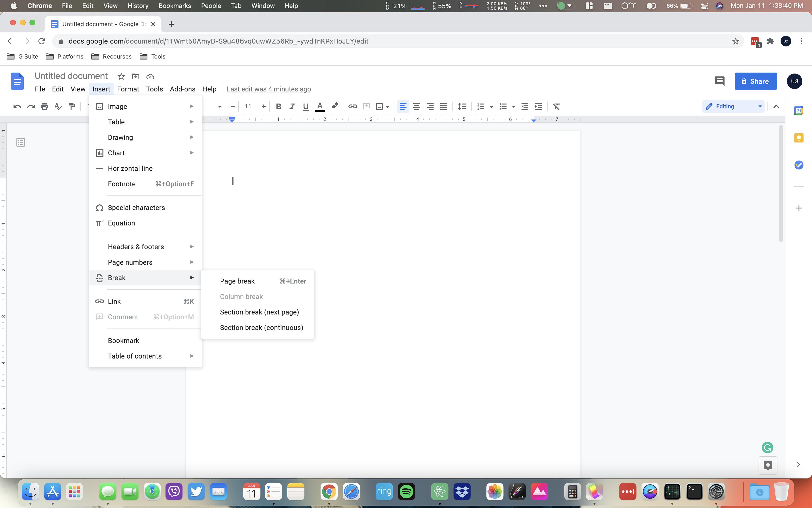Open the Editing mode dropdown

click(x=733, y=106)
